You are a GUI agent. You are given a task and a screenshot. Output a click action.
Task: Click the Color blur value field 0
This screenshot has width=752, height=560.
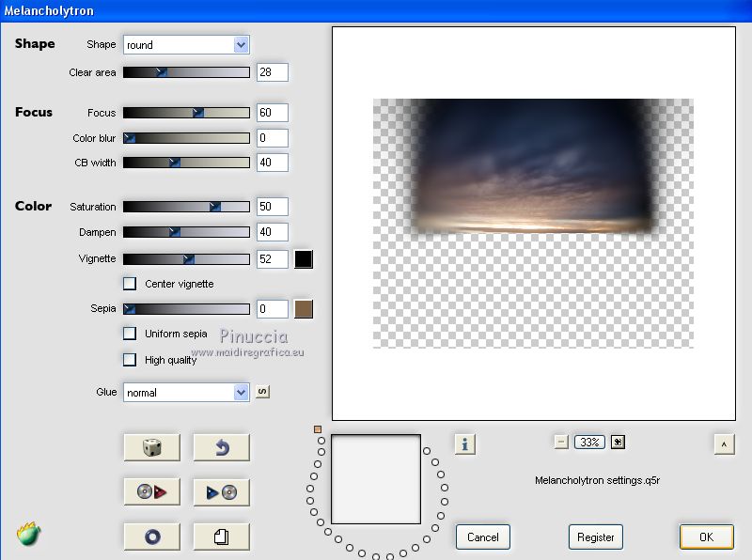point(273,138)
